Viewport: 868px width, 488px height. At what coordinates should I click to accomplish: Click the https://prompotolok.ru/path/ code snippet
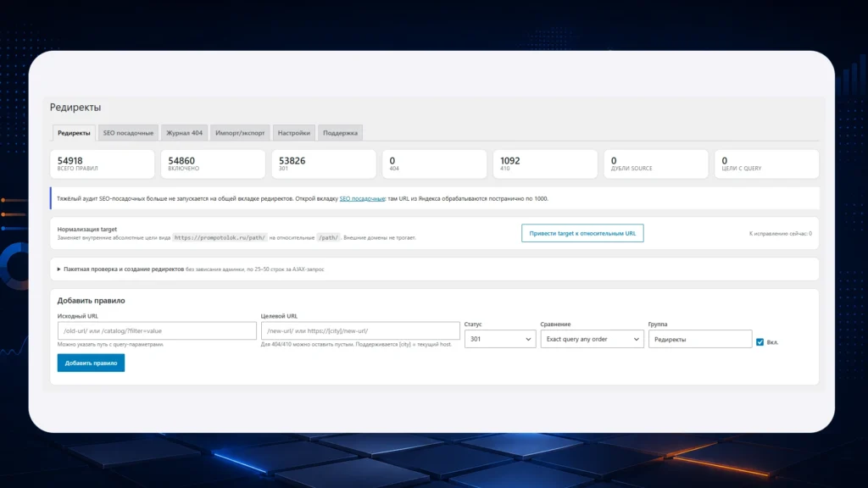click(x=220, y=237)
